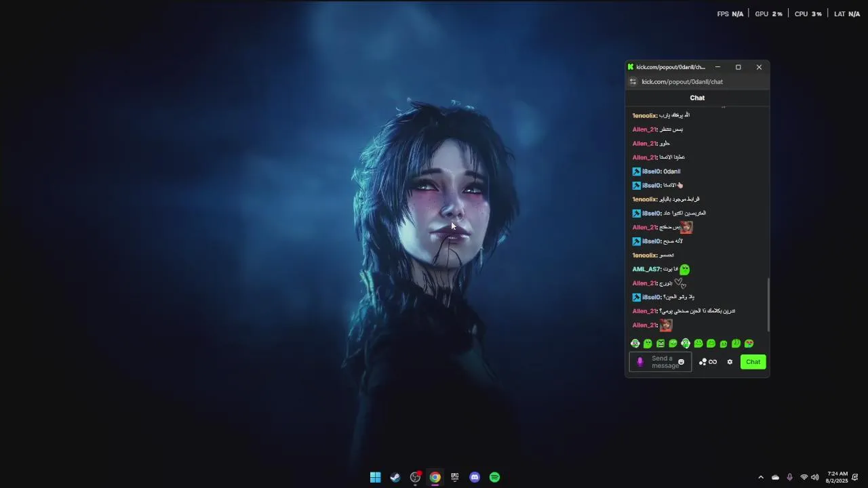
Task: Launch Epic Games from the taskbar
Action: click(x=455, y=477)
